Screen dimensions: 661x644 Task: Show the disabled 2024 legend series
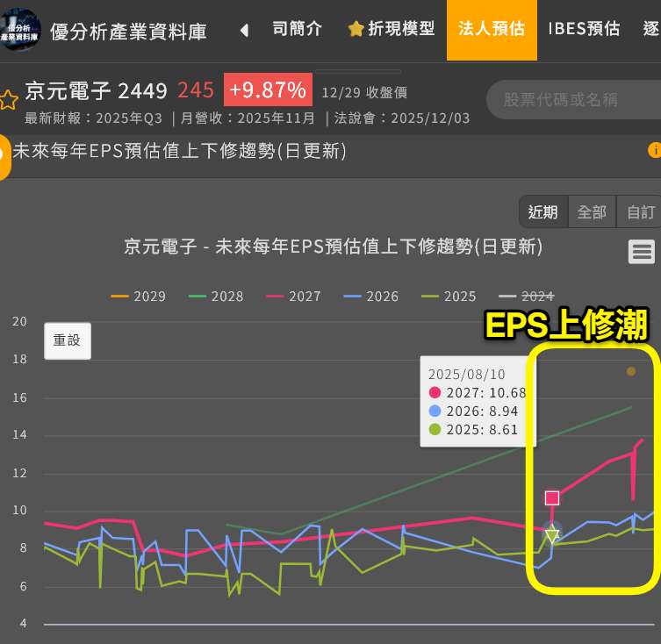(x=527, y=297)
